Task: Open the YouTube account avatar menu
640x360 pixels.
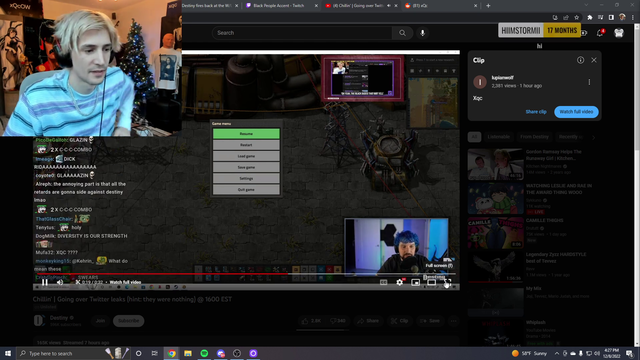Action: coord(619,33)
